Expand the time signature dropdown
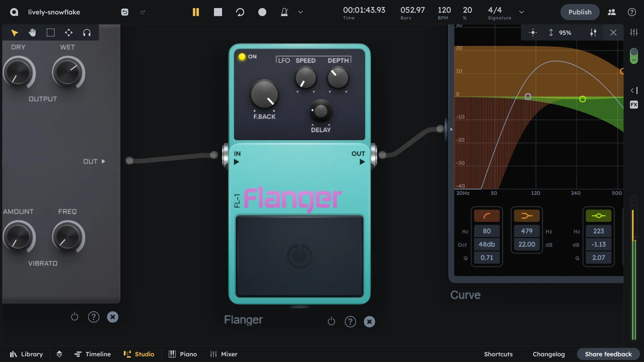Image resolution: width=644 pixels, height=362 pixels. [522, 12]
